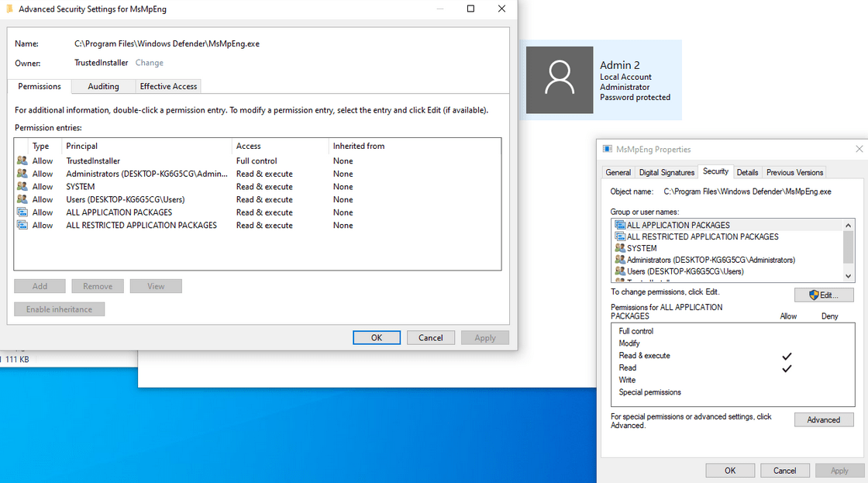This screenshot has width=868, height=483.
Task: Click the group list scroll down arrow
Action: point(848,276)
